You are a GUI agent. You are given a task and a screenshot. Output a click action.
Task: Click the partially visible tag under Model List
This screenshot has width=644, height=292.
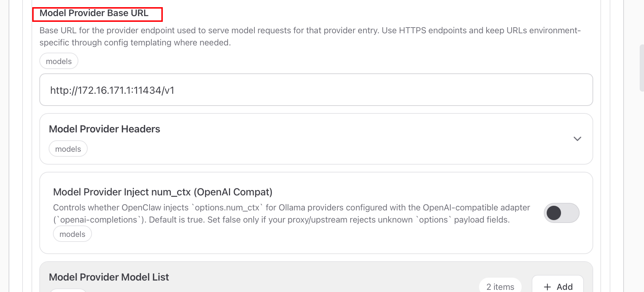(x=68, y=290)
